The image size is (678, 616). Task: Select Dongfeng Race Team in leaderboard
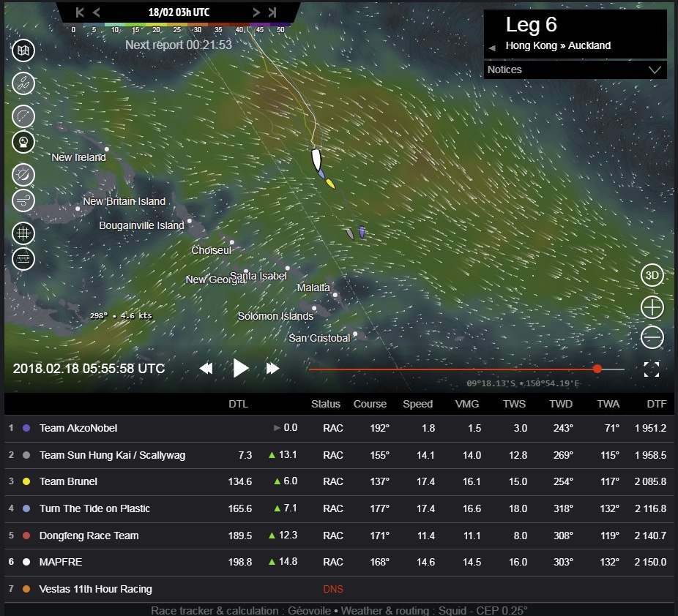click(339, 536)
